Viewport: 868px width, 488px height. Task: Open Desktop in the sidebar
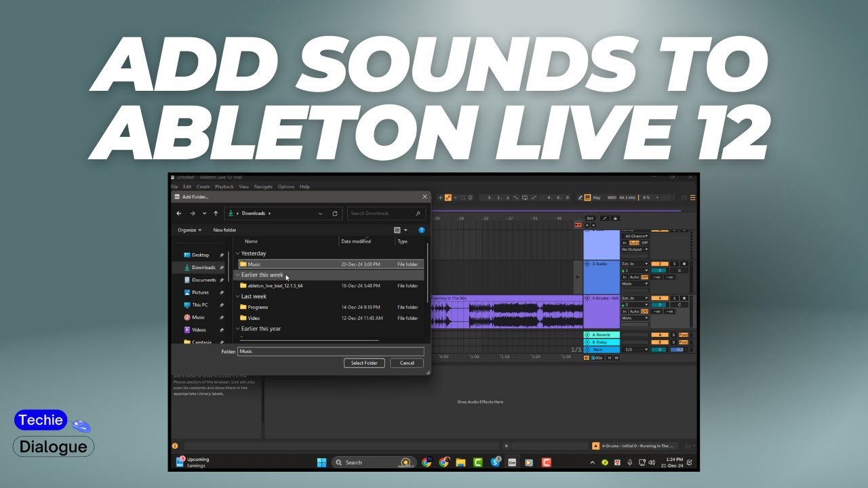pyautogui.click(x=200, y=255)
